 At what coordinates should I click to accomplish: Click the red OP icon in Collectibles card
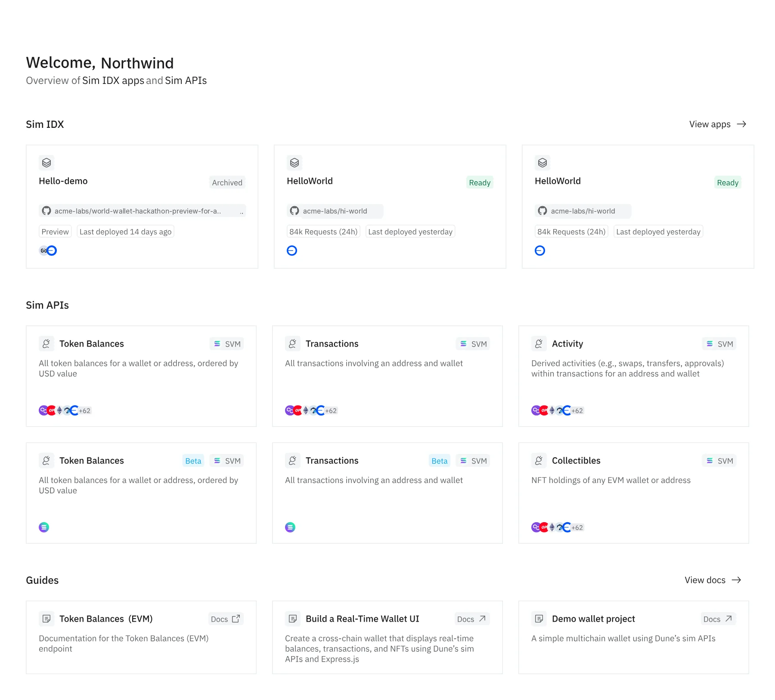coord(544,527)
